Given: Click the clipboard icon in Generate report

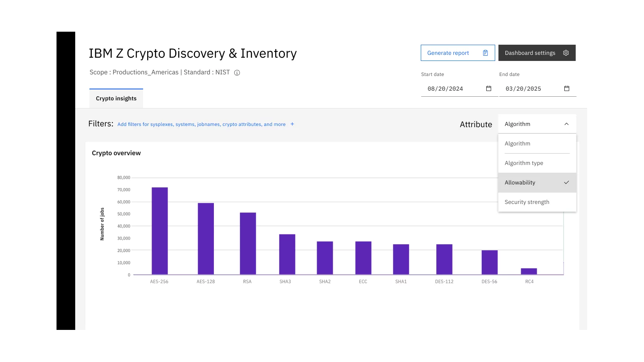Looking at the screenshot, I should 485,53.
